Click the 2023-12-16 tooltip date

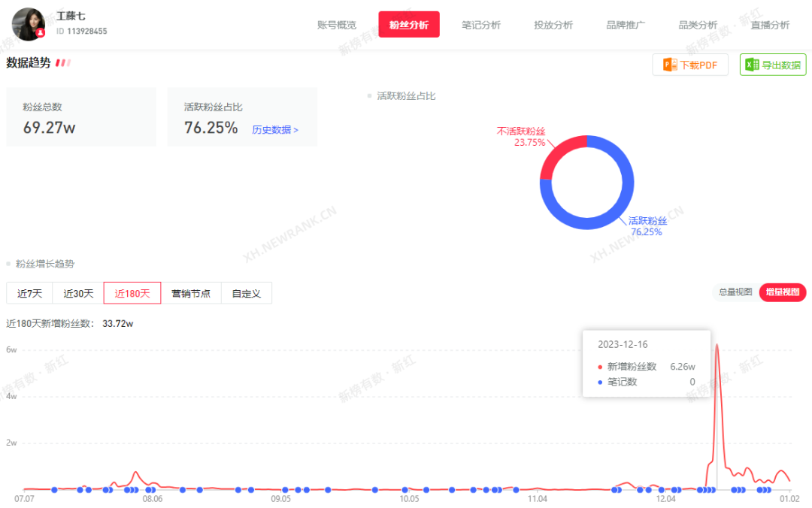(623, 344)
